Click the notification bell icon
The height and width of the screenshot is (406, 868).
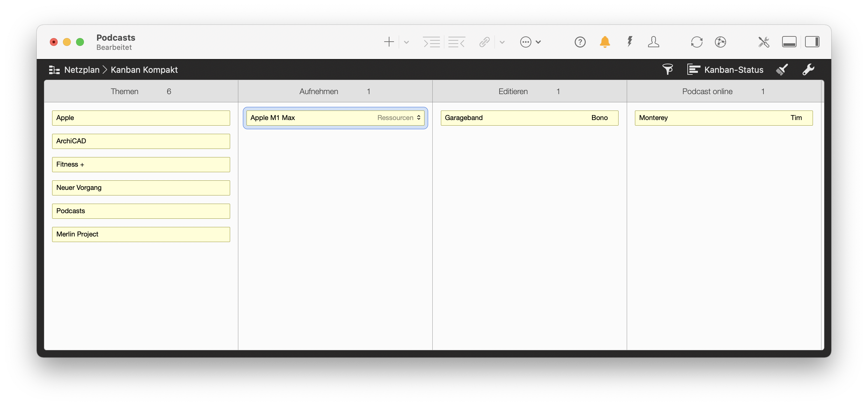tap(604, 42)
